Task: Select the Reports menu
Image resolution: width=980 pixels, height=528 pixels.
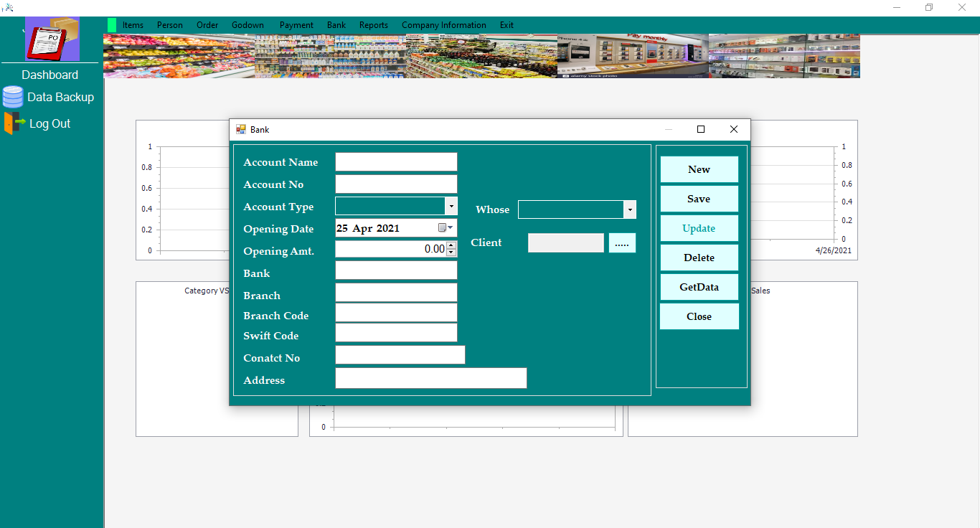Action: (x=373, y=24)
